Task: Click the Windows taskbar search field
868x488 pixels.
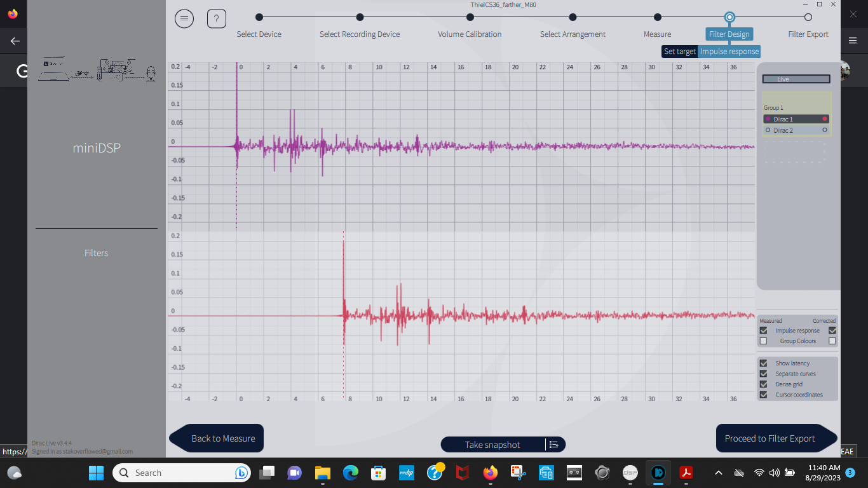Action: click(182, 473)
